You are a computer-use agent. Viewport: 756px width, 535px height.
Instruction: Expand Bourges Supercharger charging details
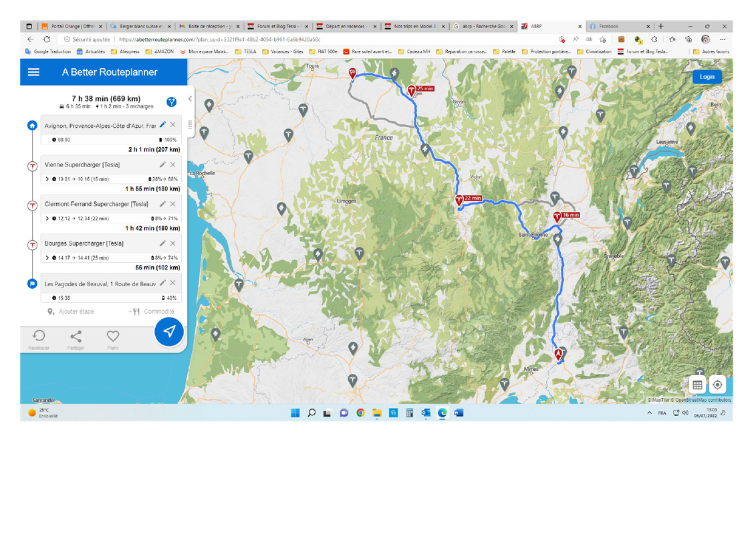(47, 258)
